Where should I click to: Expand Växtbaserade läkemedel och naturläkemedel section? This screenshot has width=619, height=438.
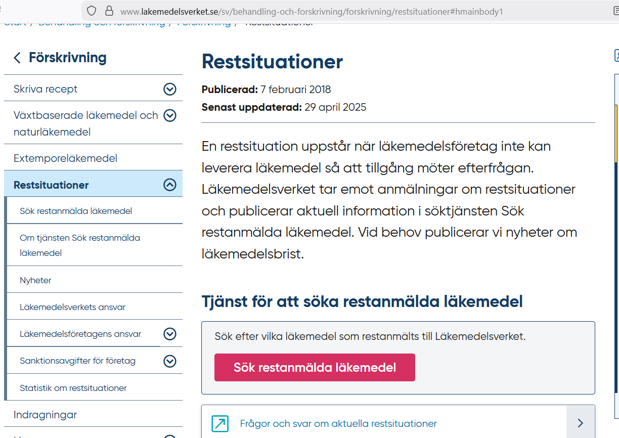click(170, 116)
